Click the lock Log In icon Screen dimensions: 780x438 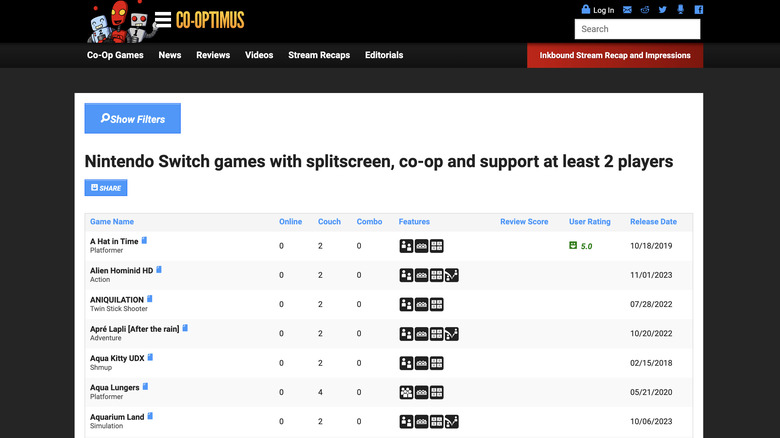pos(585,9)
